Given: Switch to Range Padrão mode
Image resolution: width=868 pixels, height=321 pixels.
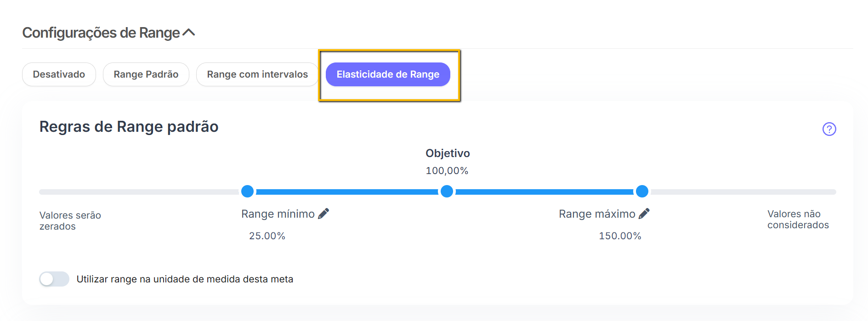Looking at the screenshot, I should tap(146, 74).
